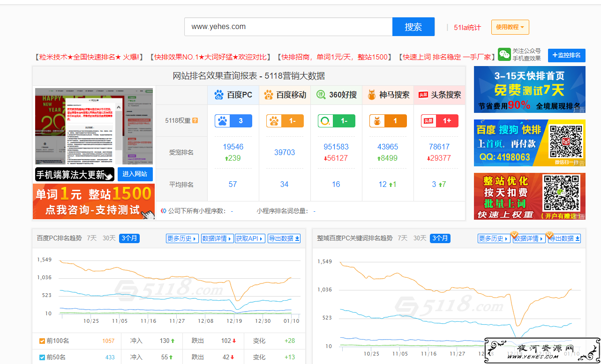Open the 粒米技术 全国快速排名 ad link
This screenshot has width=601, height=364.
(x=89, y=57)
